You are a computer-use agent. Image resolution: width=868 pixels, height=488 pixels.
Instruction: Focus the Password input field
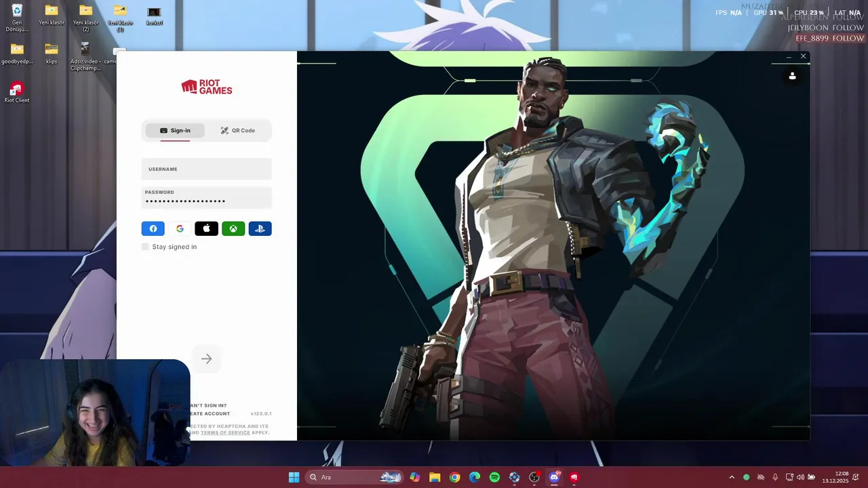[206, 197]
